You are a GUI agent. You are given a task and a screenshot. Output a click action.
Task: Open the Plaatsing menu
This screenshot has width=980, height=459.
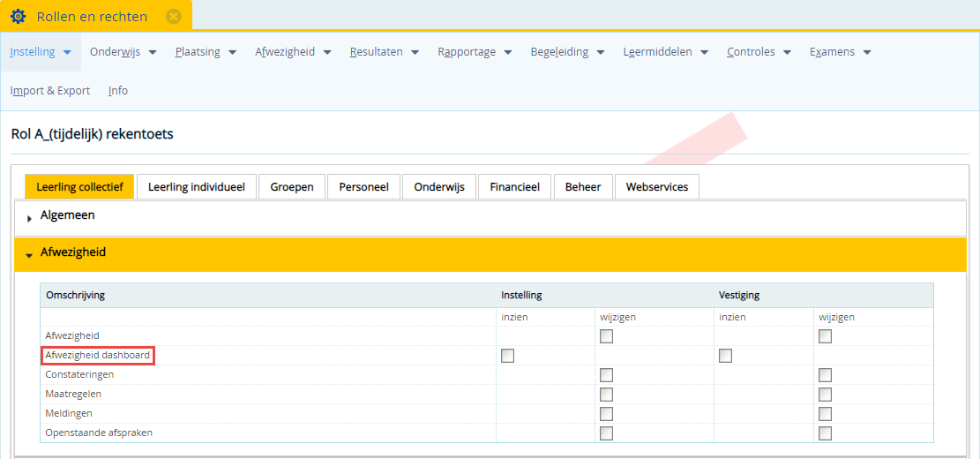coord(206,52)
